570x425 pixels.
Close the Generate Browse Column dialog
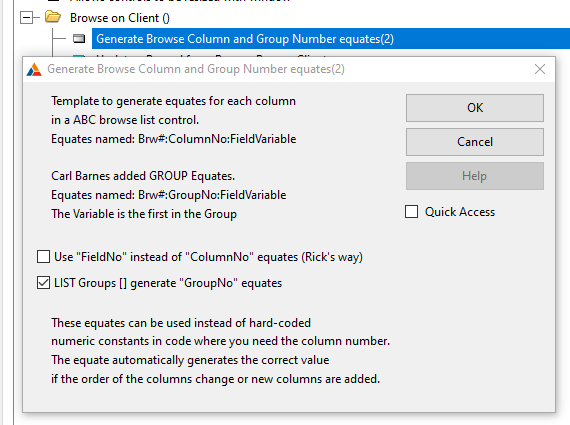click(x=540, y=69)
